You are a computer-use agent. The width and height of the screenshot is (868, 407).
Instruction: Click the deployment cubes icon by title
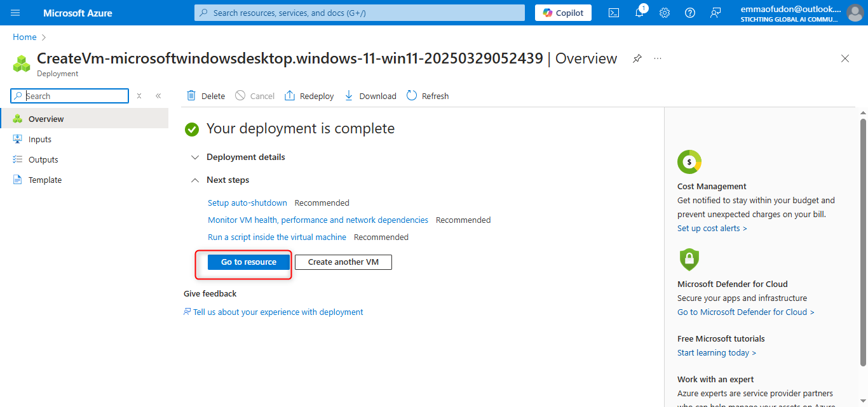coord(22,63)
